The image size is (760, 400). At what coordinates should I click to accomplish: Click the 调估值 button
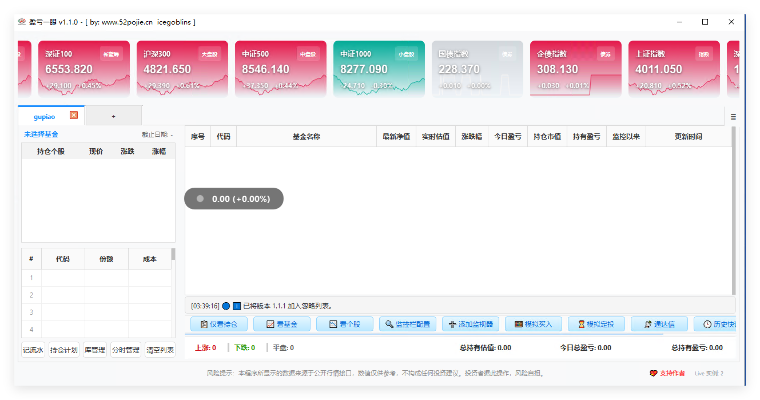point(660,324)
